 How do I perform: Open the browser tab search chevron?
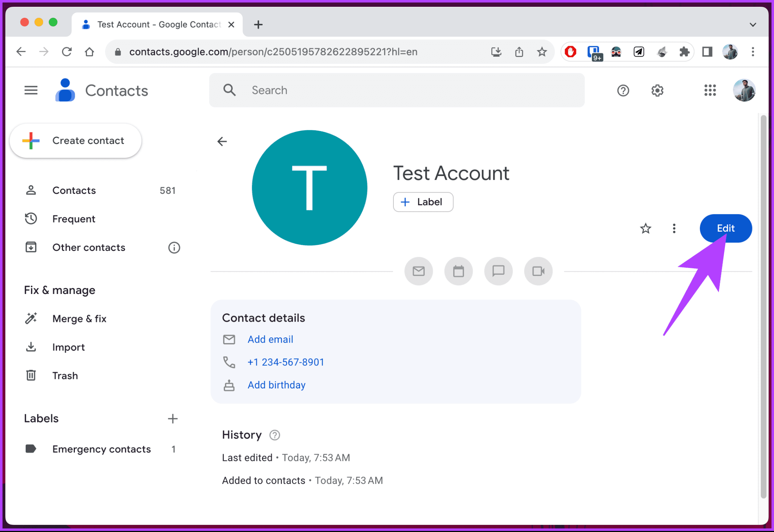coord(752,24)
